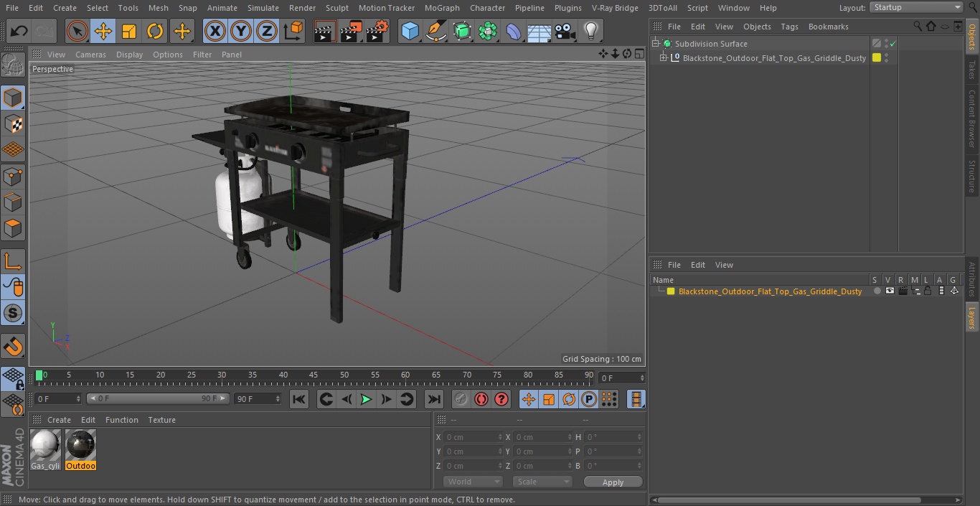Go to end of animation
The height and width of the screenshot is (506, 980).
[434, 399]
